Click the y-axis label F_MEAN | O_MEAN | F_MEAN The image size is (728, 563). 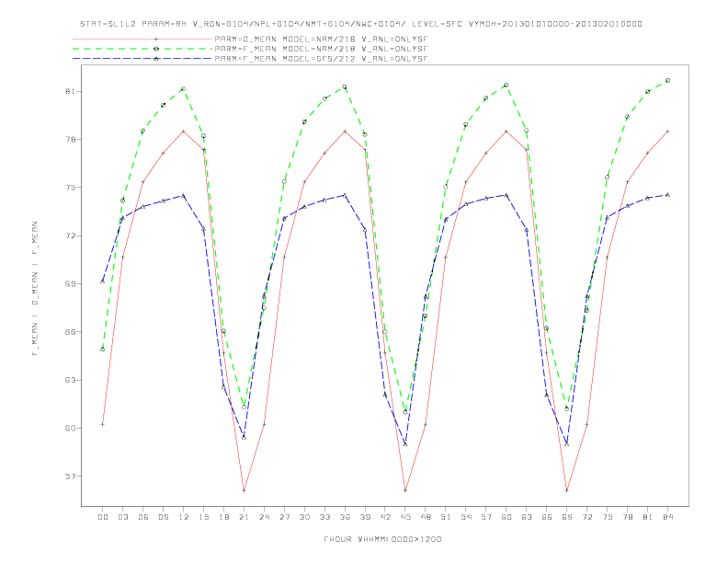35,288
